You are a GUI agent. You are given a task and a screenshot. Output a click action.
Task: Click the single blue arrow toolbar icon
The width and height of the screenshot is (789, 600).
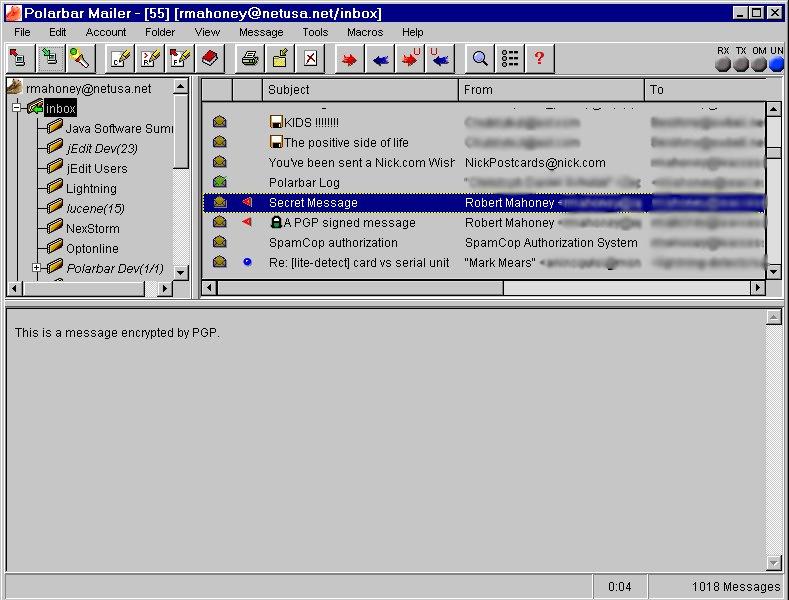click(x=380, y=59)
